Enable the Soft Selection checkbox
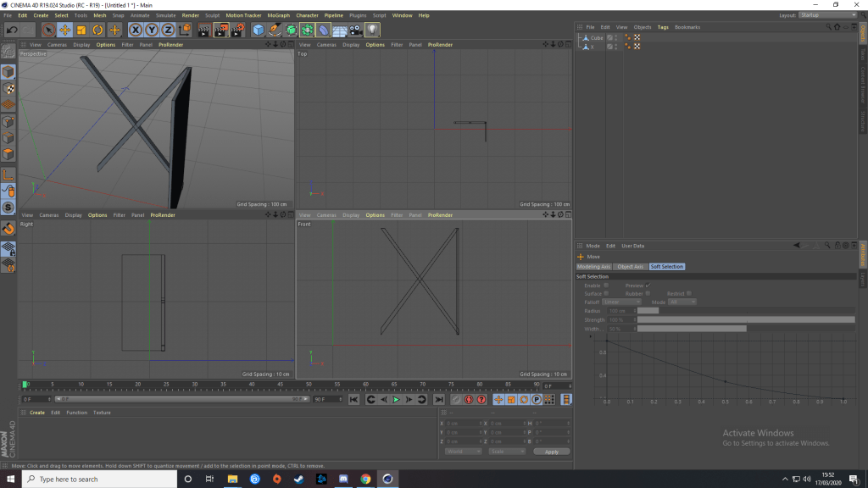868x488 pixels. pyautogui.click(x=606, y=286)
